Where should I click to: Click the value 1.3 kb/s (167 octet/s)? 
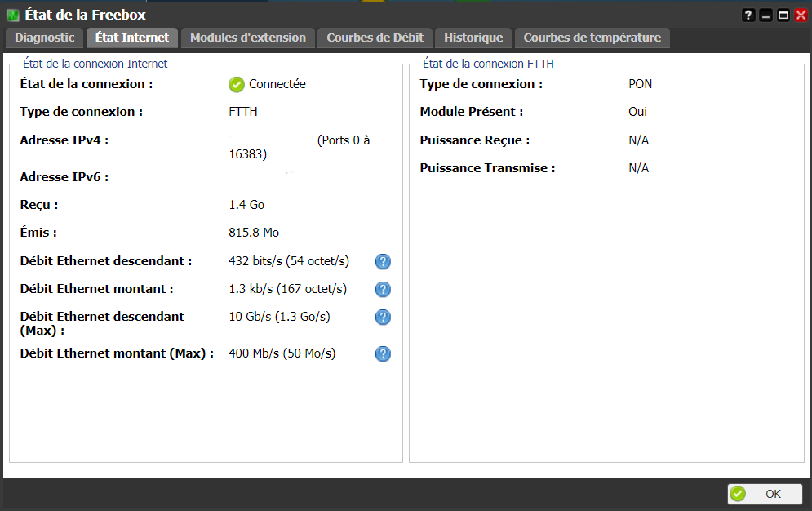tap(288, 290)
